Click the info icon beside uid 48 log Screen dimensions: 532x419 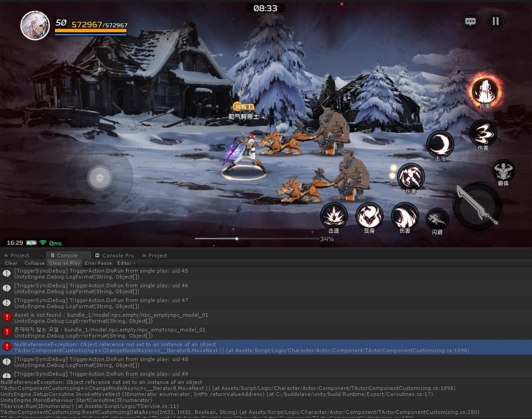click(7, 361)
